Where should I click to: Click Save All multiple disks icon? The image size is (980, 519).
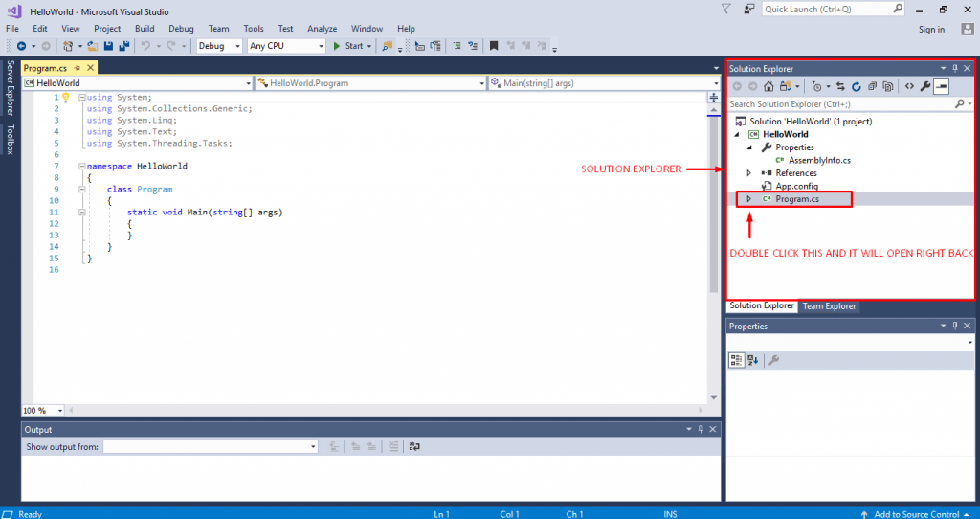click(123, 46)
